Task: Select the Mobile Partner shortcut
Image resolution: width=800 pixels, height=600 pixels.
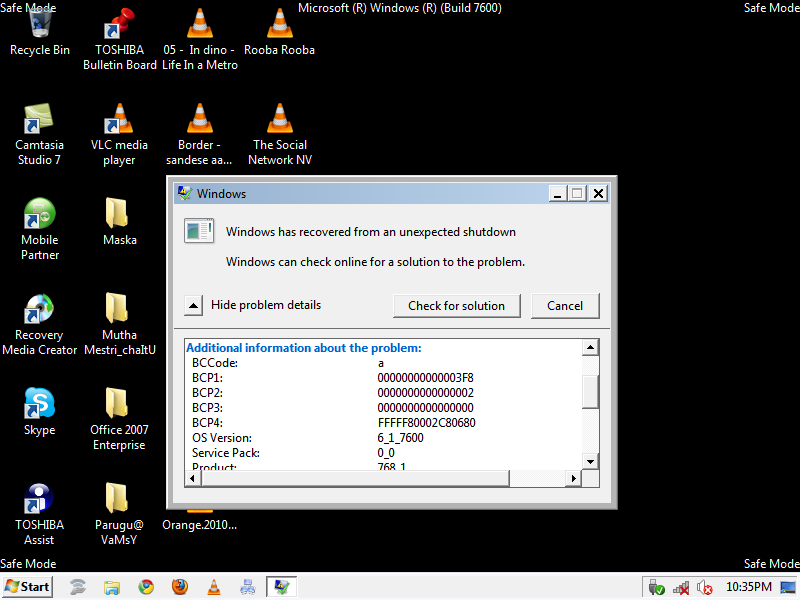Action: (x=40, y=229)
